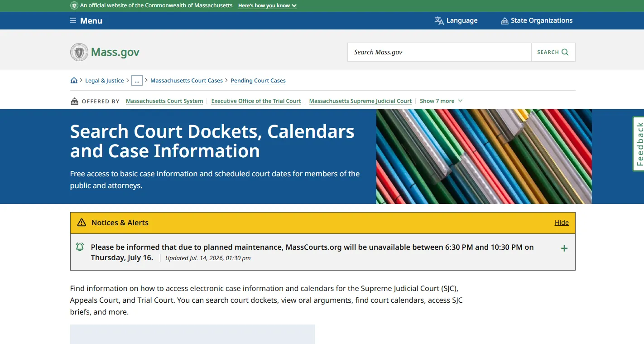This screenshot has height=344, width=644.
Task: Focus the Search Mass.gov input field
Action: 439,52
